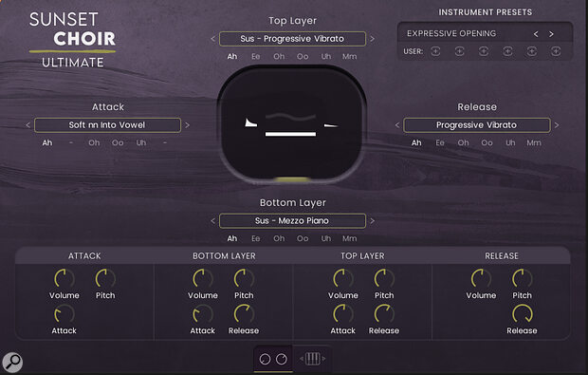
Task: Save to first USER preset slot
Action: (x=435, y=51)
